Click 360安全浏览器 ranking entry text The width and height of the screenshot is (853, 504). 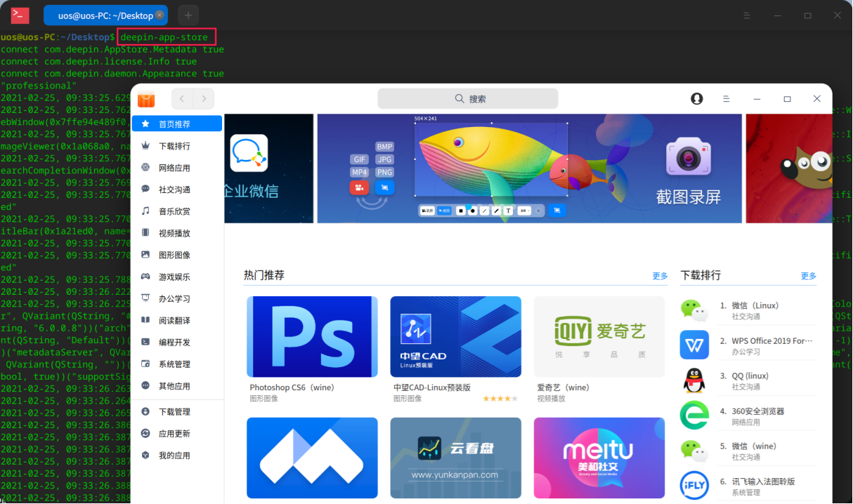click(x=757, y=411)
